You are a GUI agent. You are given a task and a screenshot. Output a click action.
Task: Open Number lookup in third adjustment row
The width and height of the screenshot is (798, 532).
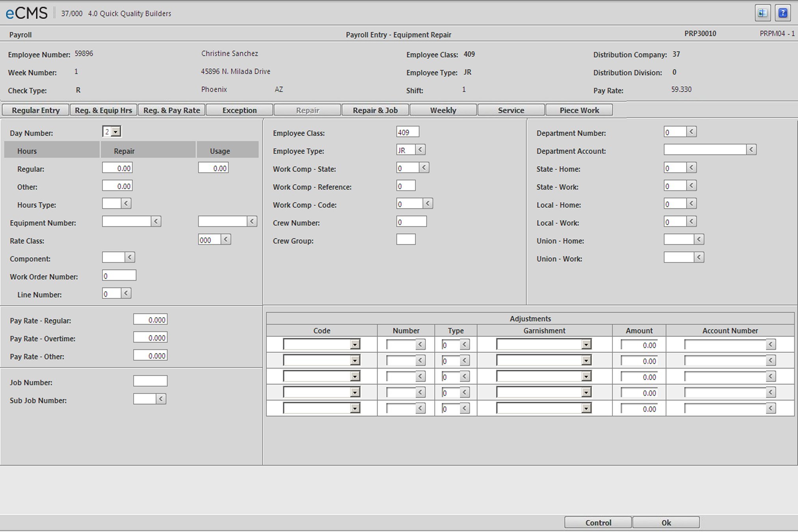(420, 376)
